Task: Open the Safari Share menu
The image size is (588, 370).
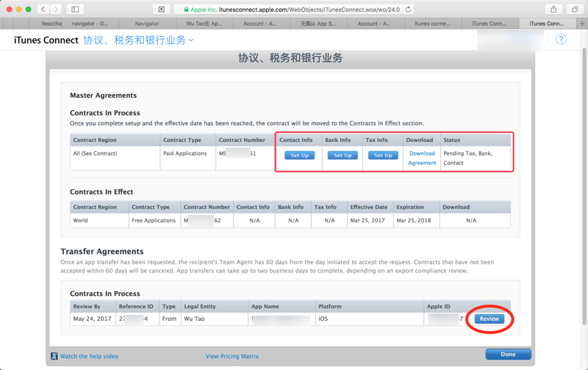Action: 553,10
